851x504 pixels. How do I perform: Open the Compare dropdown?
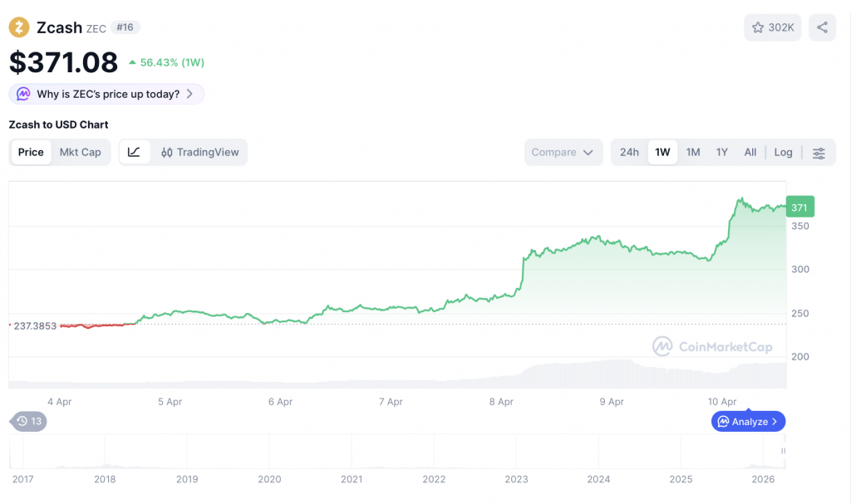pyautogui.click(x=563, y=152)
